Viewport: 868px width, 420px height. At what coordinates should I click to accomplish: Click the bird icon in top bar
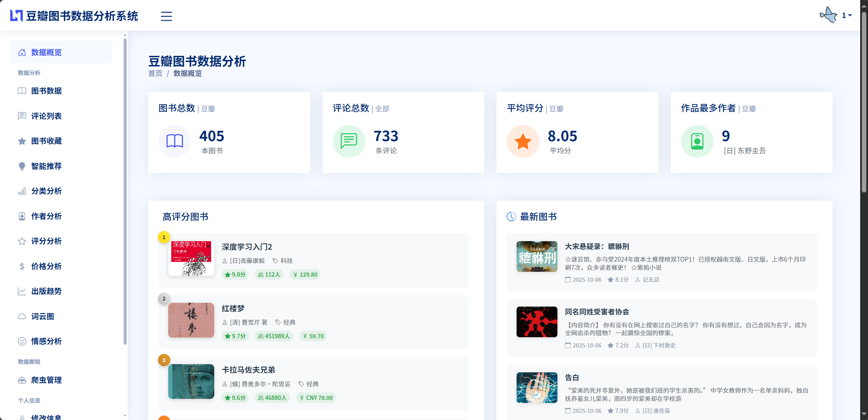point(828,15)
